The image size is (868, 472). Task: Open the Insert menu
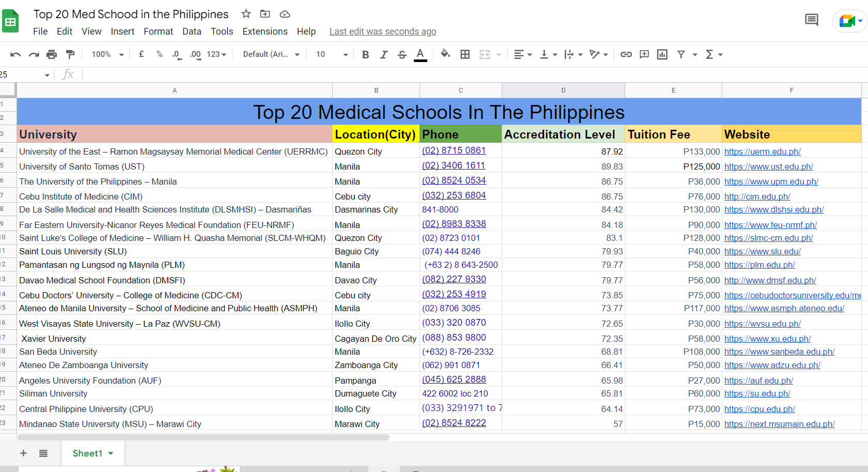(122, 32)
